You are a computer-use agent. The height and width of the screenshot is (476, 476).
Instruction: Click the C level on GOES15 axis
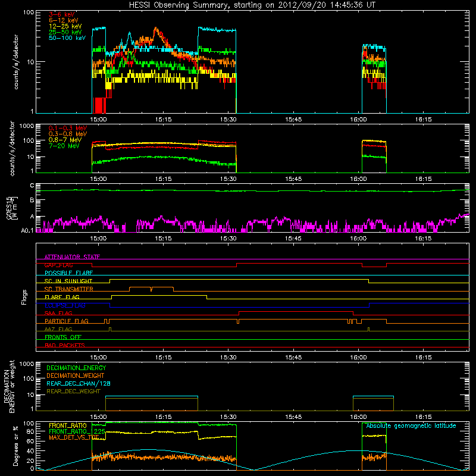[32, 186]
